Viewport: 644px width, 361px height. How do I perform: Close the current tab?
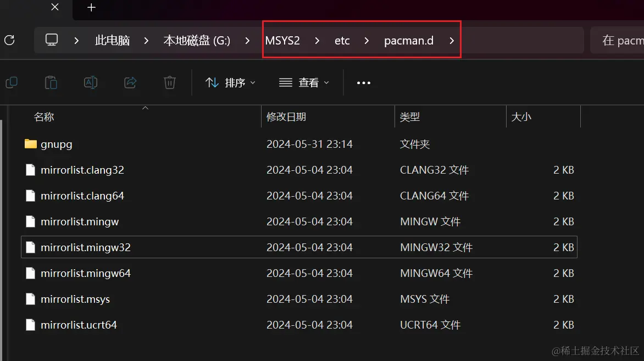pyautogui.click(x=54, y=7)
